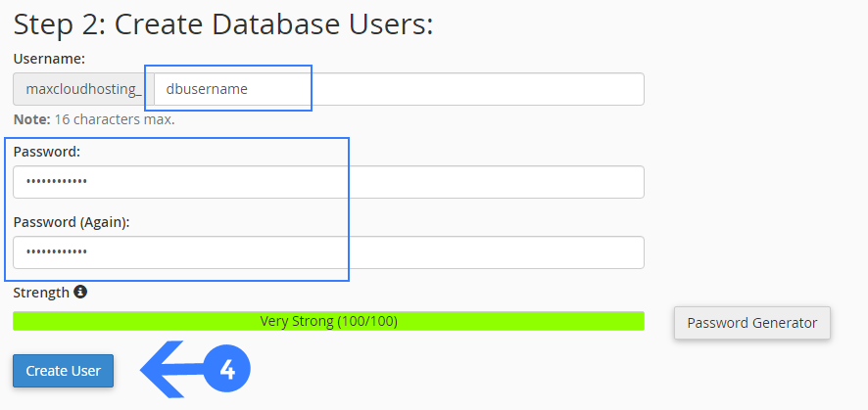Click the Strength label text

41,293
